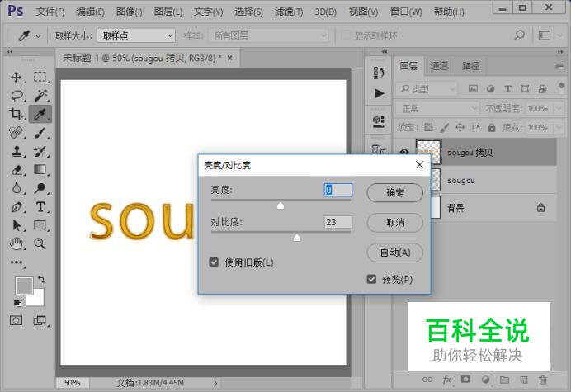
Task: Open the Image (图像) menu
Action: pyautogui.click(x=130, y=12)
